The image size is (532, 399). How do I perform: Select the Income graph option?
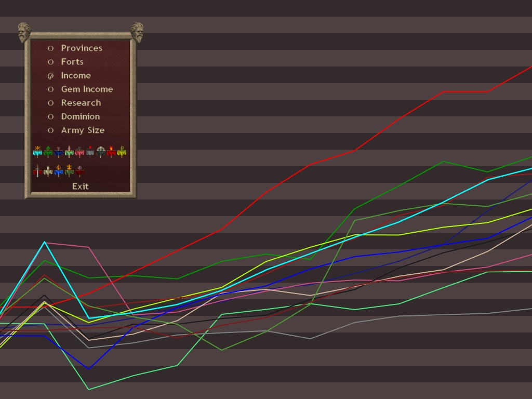[x=69, y=75]
